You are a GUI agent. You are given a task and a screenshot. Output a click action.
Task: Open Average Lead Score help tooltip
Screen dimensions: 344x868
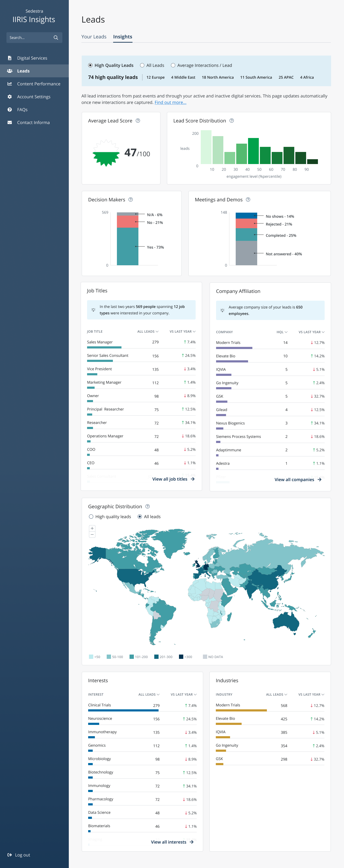coord(138,121)
